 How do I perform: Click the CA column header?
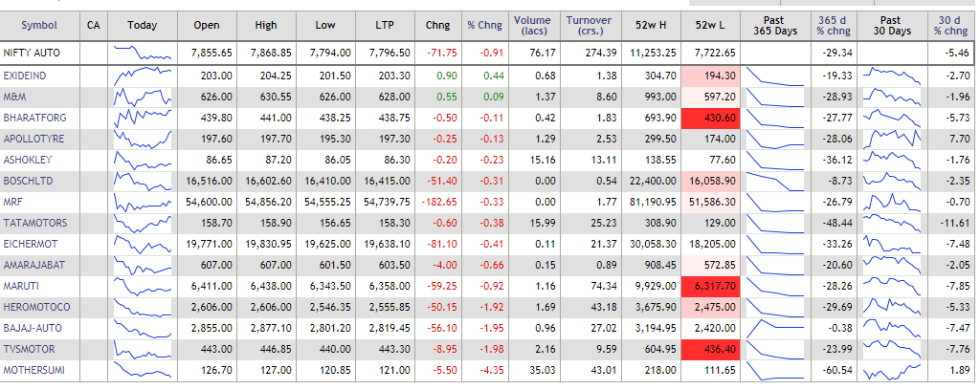(x=92, y=23)
